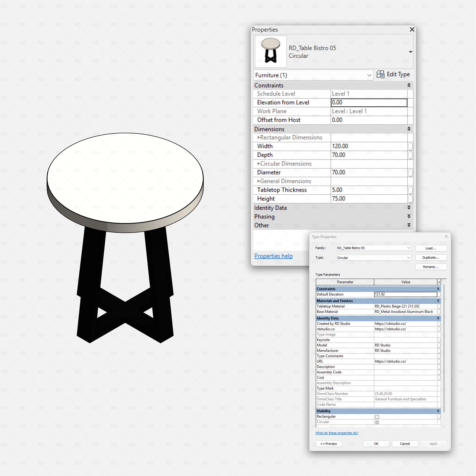The image size is (476, 476).
Task: Close the Properties panel
Action: [412, 30]
